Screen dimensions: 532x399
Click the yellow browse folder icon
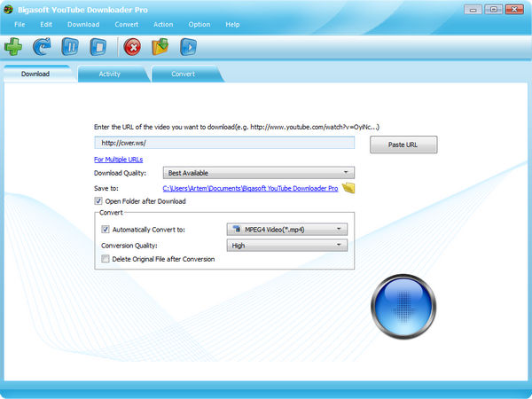348,188
